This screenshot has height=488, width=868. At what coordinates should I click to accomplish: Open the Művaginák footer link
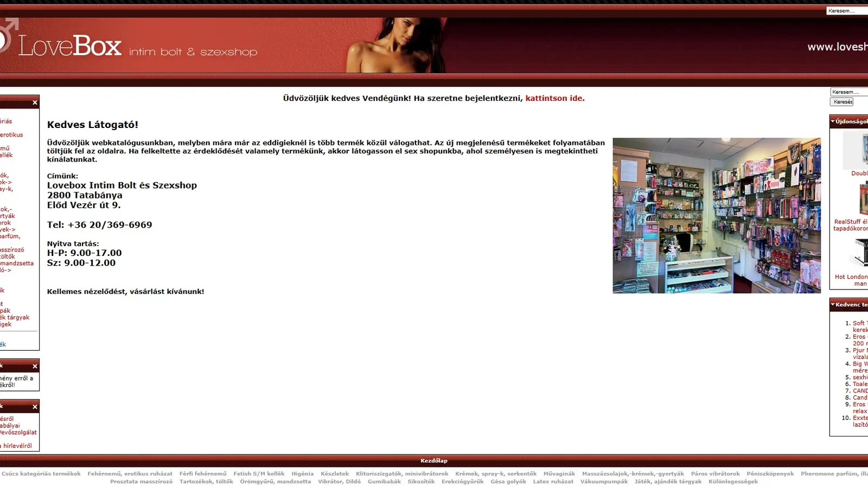coord(559,474)
